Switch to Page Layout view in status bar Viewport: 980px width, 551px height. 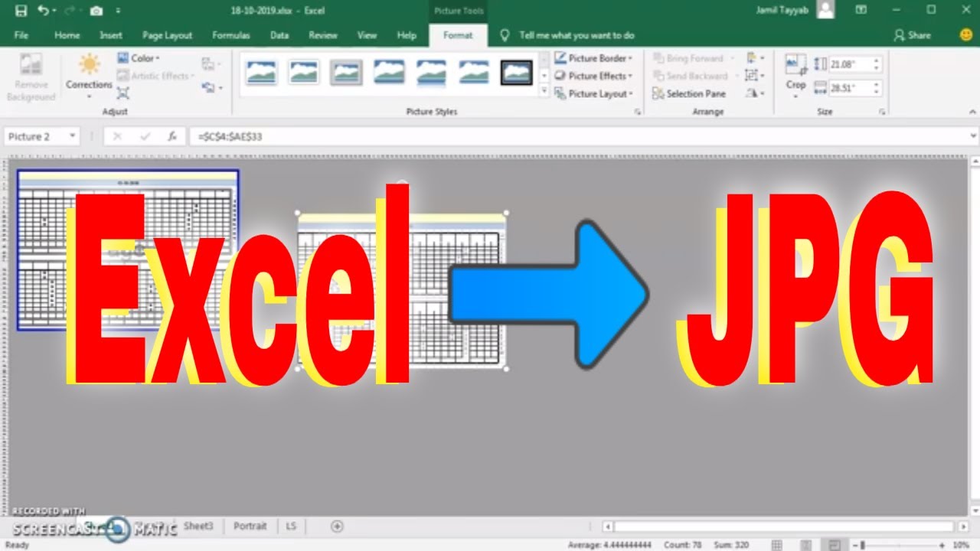(805, 545)
